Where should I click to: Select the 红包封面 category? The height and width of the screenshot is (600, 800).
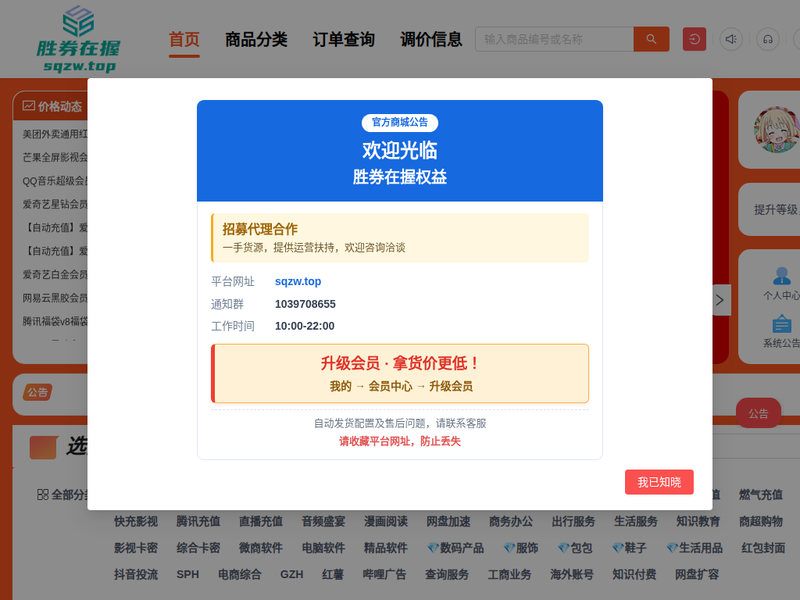pos(763,548)
